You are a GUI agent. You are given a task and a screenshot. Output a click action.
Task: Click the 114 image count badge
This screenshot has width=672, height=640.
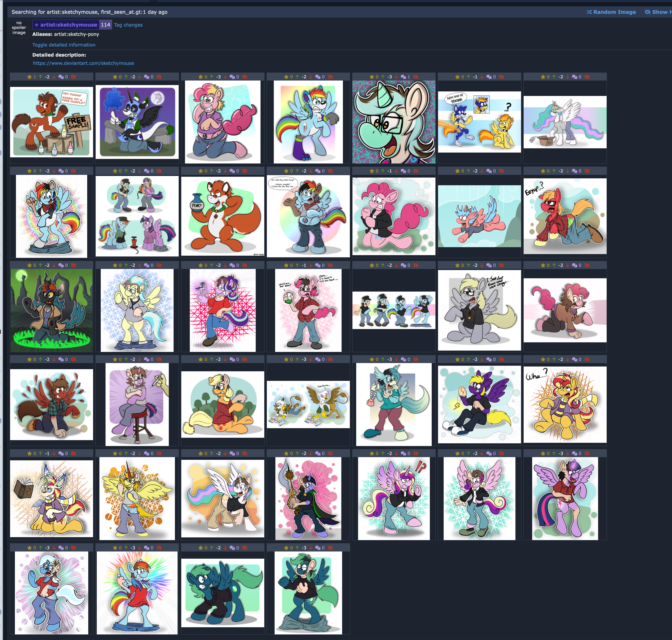pyautogui.click(x=106, y=25)
